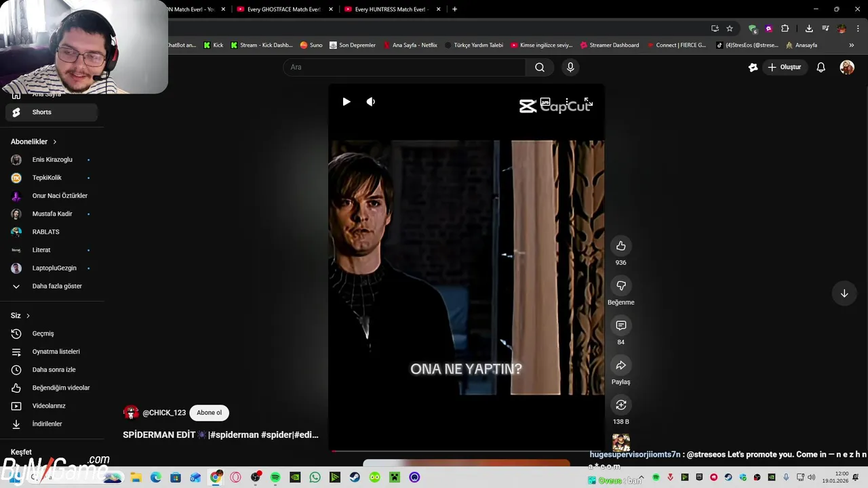The height and width of the screenshot is (488, 868).
Task: Open Chrome media controls icon
Action: 825,28
